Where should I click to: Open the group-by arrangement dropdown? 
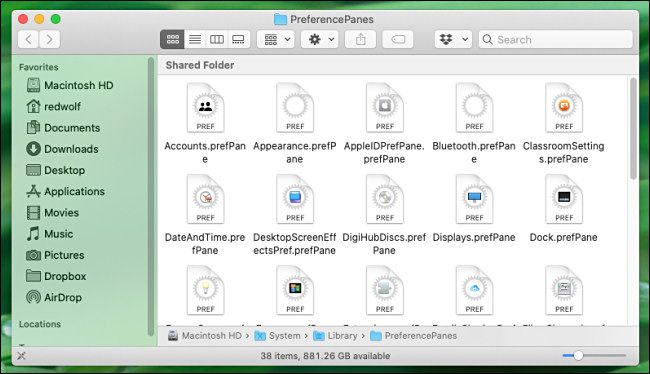point(276,39)
